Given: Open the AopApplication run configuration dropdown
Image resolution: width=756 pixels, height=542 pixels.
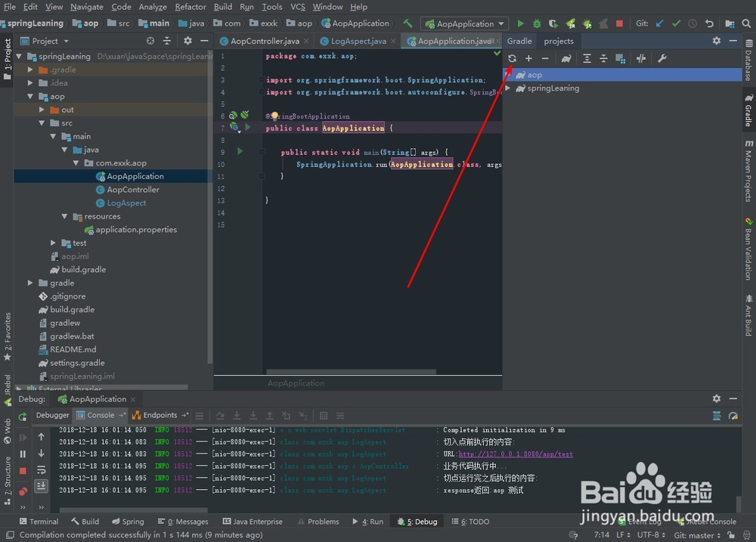Looking at the screenshot, I should 465,23.
